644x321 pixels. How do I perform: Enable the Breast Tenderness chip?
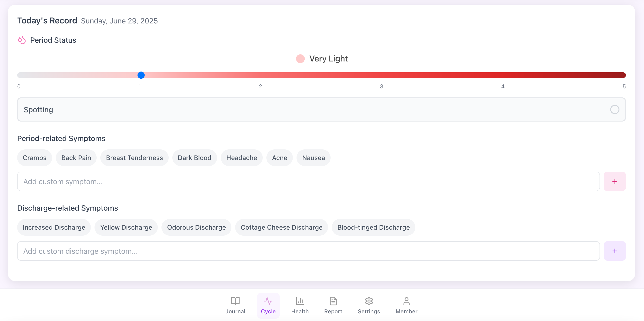click(134, 158)
